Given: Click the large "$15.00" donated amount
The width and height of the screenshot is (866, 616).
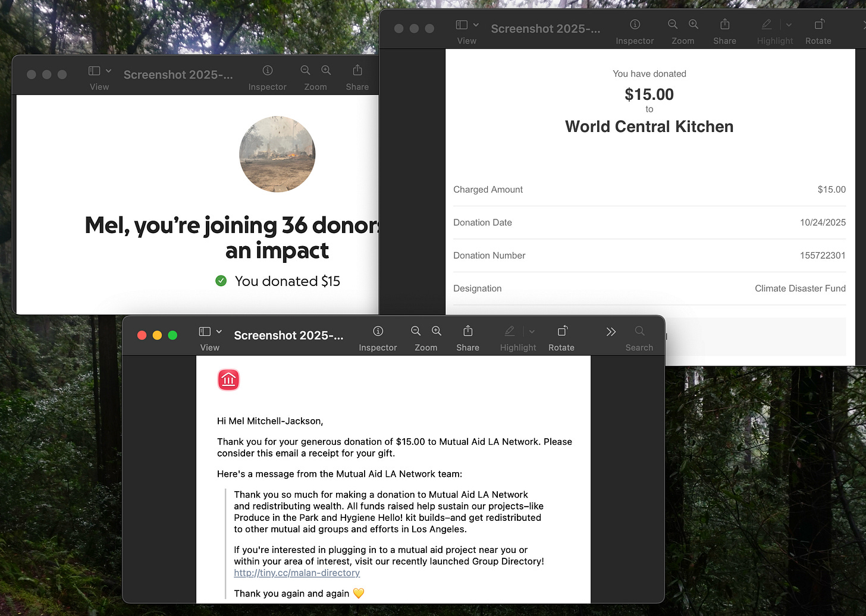Looking at the screenshot, I should (649, 95).
